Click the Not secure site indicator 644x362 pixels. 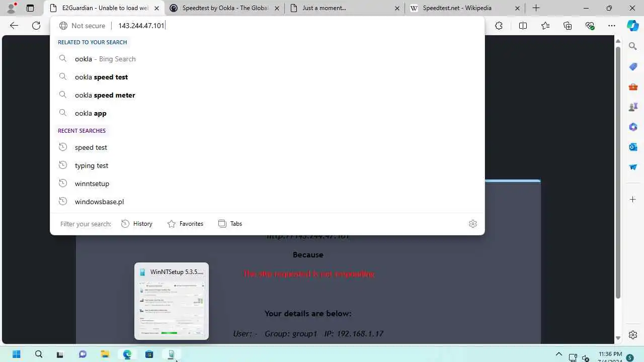pos(82,26)
